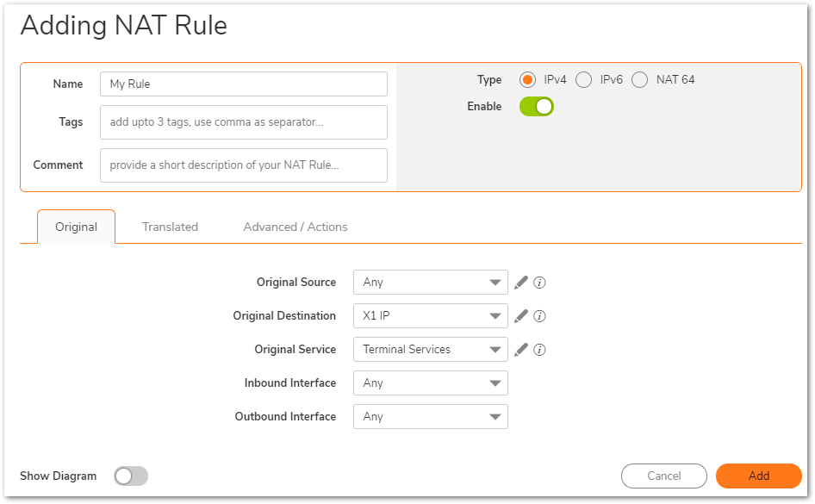
Task: Expand Original Destination X1 IP dropdown
Action: click(x=430, y=316)
